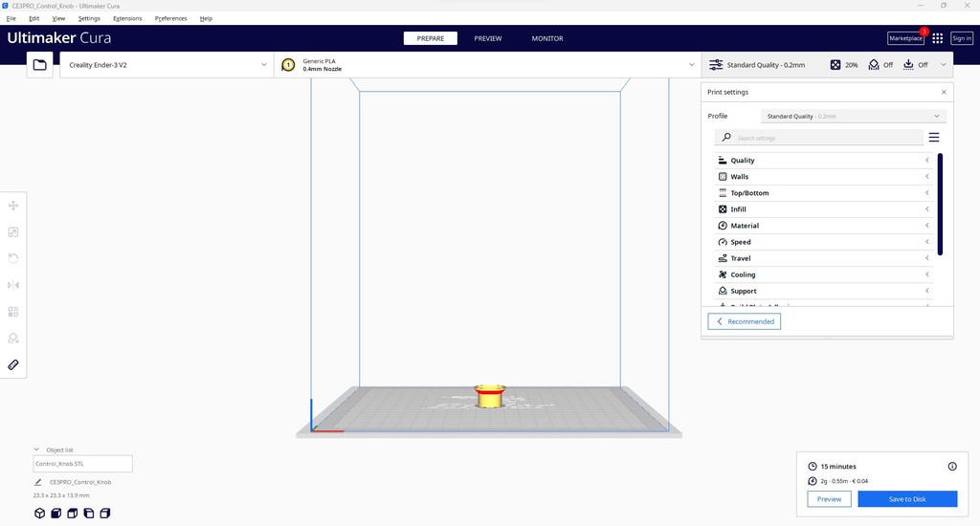Expand the Speed settings category
Image resolution: width=980 pixels, height=526 pixels.
click(x=824, y=242)
